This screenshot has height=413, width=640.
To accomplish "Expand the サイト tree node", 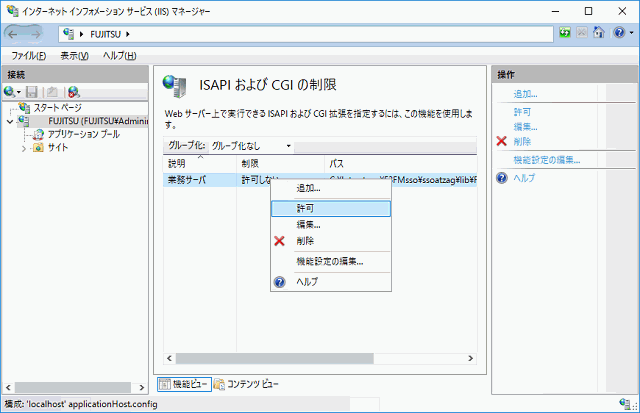I will (x=24, y=149).
